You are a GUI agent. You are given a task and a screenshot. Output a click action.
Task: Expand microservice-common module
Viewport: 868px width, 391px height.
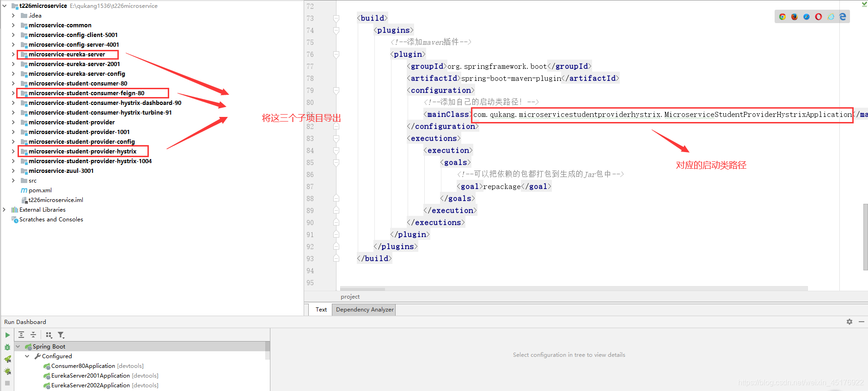pos(13,25)
